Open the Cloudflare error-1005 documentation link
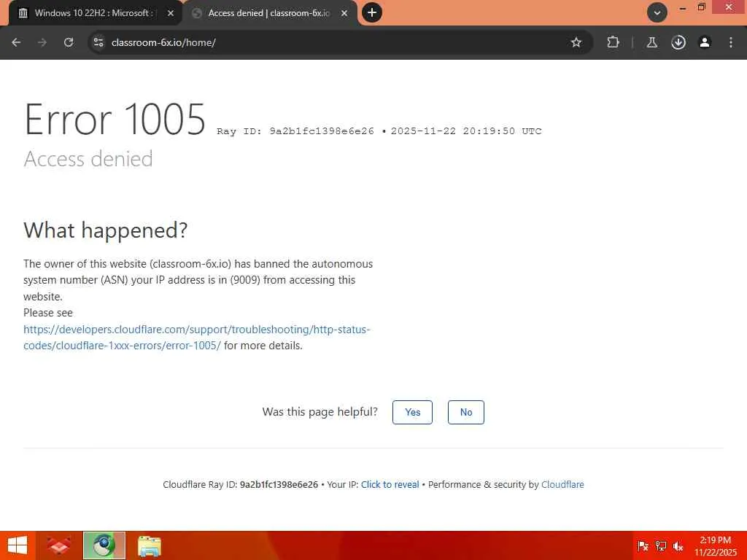747x560 pixels. [x=197, y=338]
